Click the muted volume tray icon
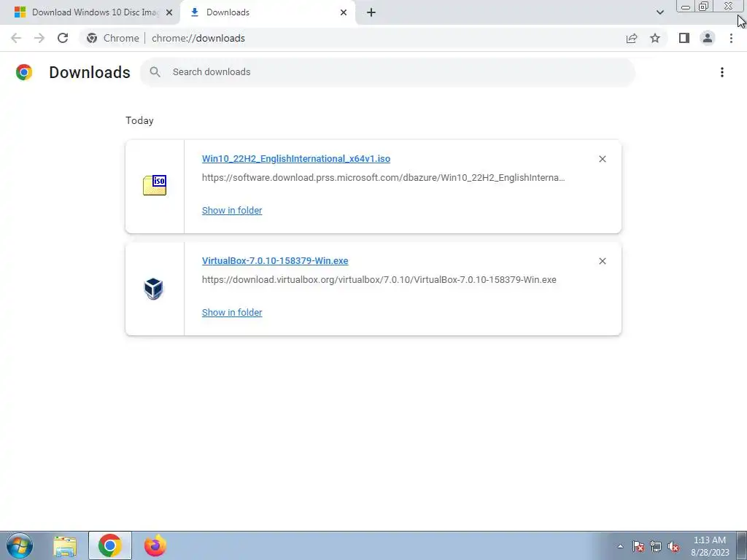This screenshot has width=747, height=560. click(673, 546)
